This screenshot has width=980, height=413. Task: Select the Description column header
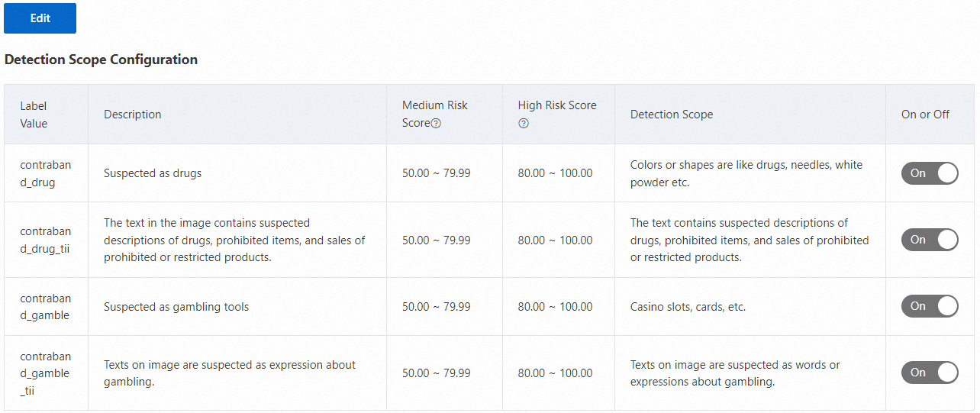[x=133, y=115]
